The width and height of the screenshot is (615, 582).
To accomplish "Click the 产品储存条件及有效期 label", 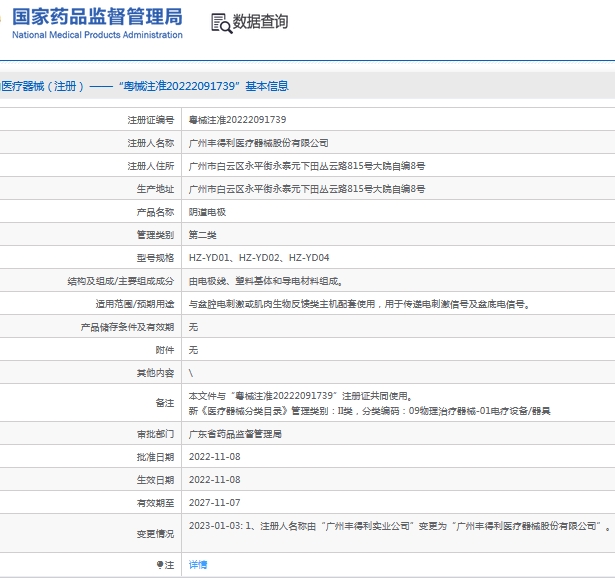I will [127, 327].
